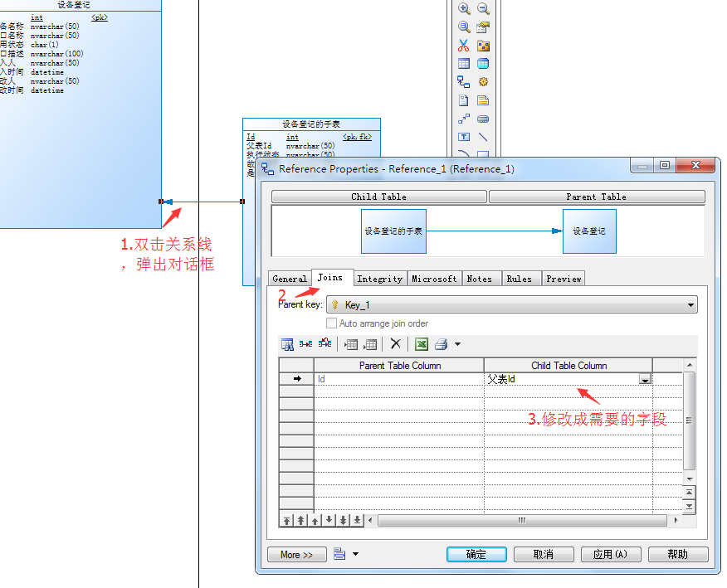Select the Table tool in palette
This screenshot has height=588, width=727.
coord(464,64)
